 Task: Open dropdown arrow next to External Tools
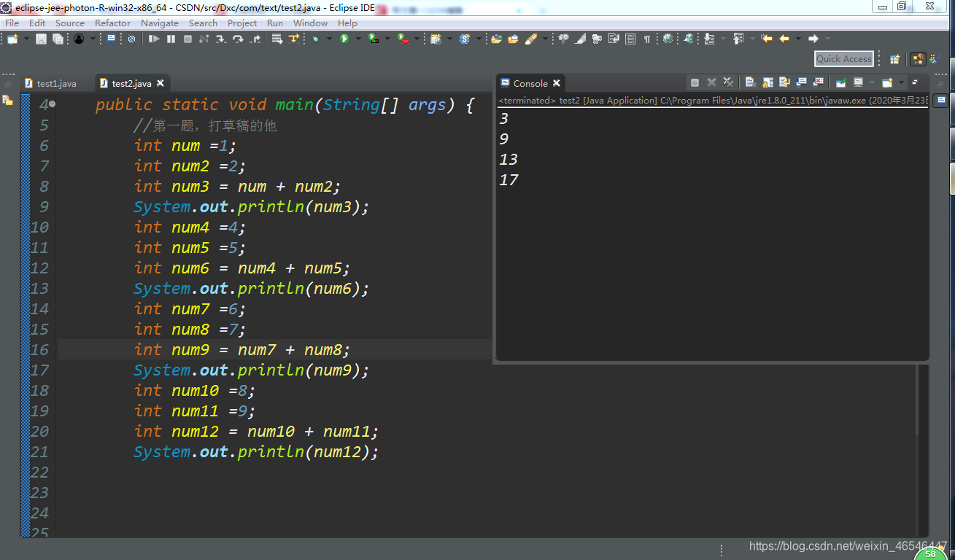pos(416,39)
